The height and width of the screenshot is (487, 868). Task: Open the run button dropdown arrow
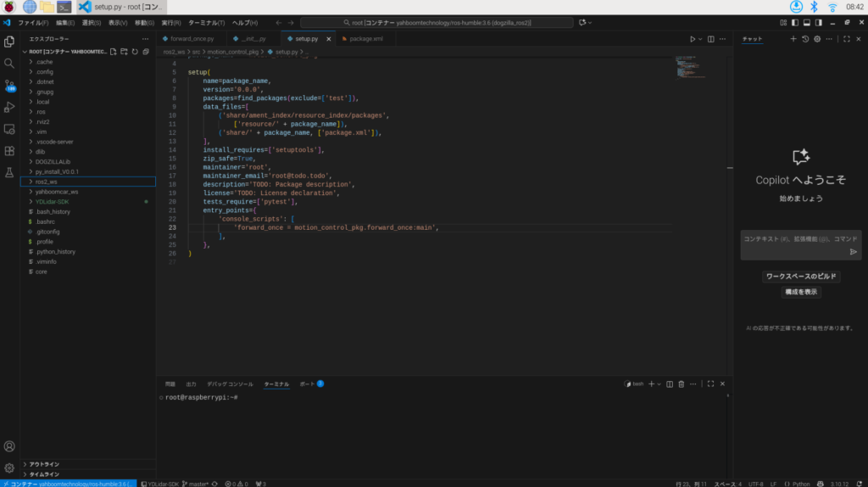click(x=699, y=39)
